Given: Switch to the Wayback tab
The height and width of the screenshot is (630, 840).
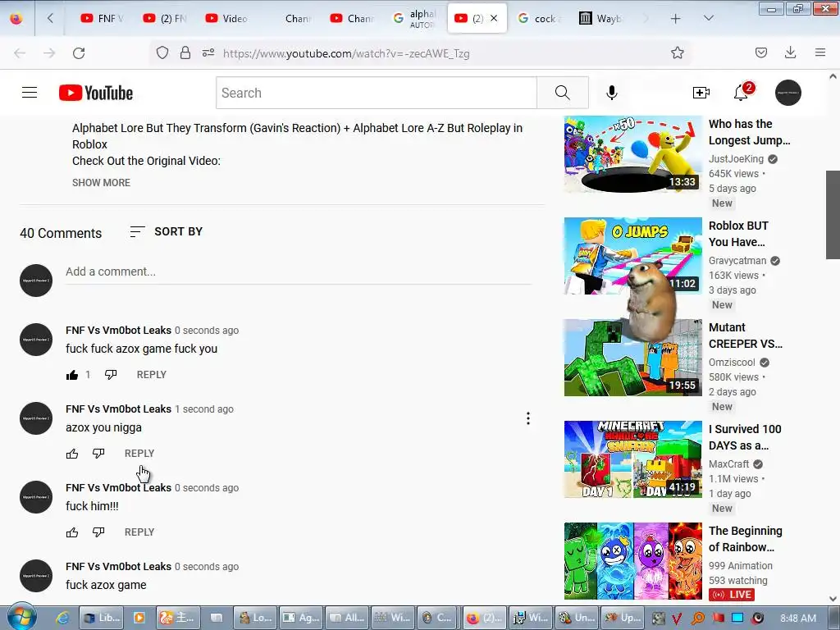Looking at the screenshot, I should tap(601, 18).
